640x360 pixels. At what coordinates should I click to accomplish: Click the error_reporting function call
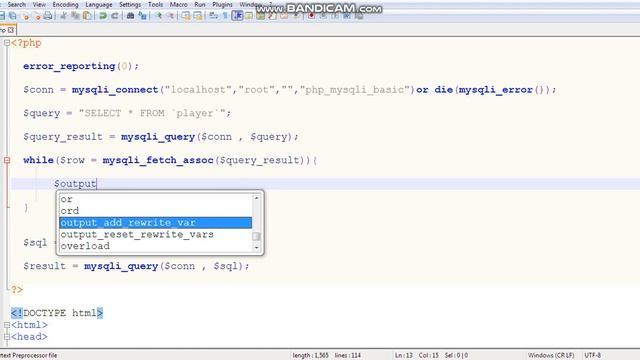(x=69, y=66)
